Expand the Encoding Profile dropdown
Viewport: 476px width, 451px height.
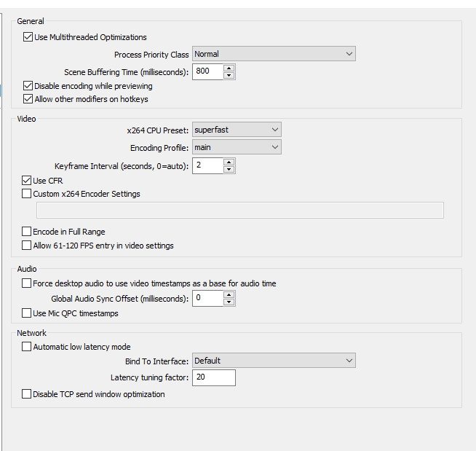(237, 147)
